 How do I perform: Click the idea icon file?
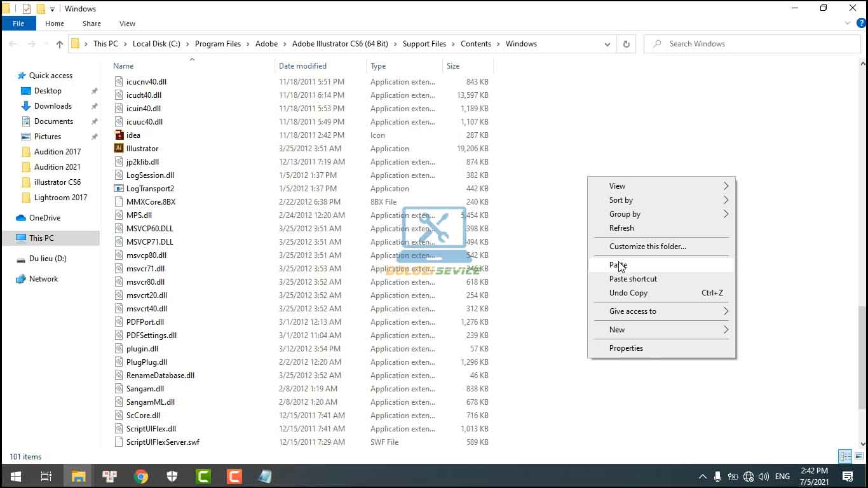coord(119,135)
